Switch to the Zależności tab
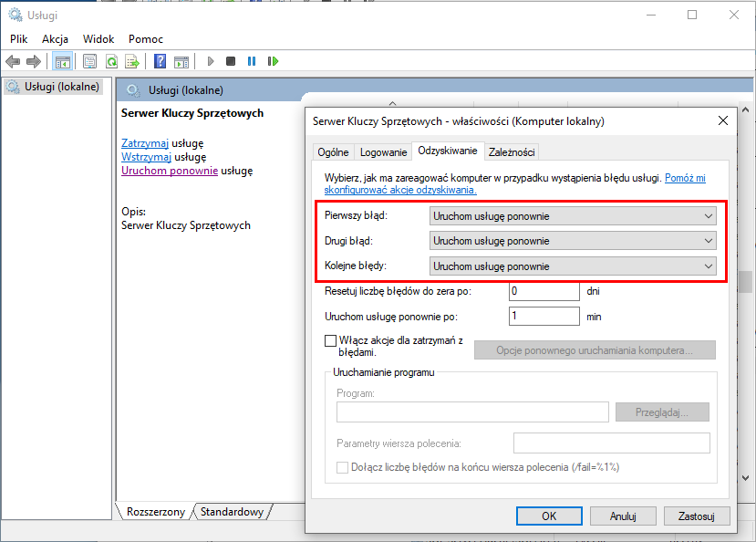The height and width of the screenshot is (542, 756). pos(512,152)
